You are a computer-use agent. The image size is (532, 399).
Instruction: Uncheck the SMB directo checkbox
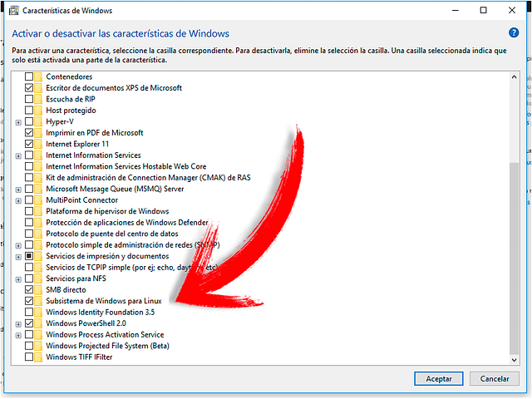pyautogui.click(x=29, y=290)
